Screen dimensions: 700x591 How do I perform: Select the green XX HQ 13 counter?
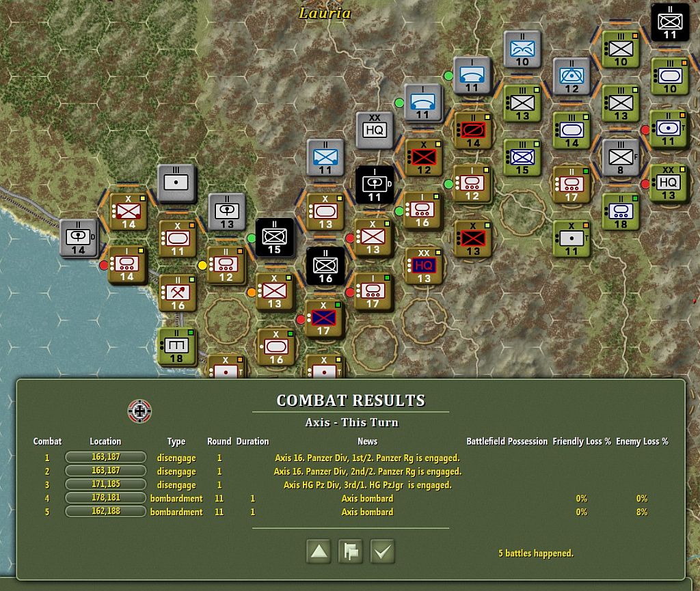click(669, 183)
